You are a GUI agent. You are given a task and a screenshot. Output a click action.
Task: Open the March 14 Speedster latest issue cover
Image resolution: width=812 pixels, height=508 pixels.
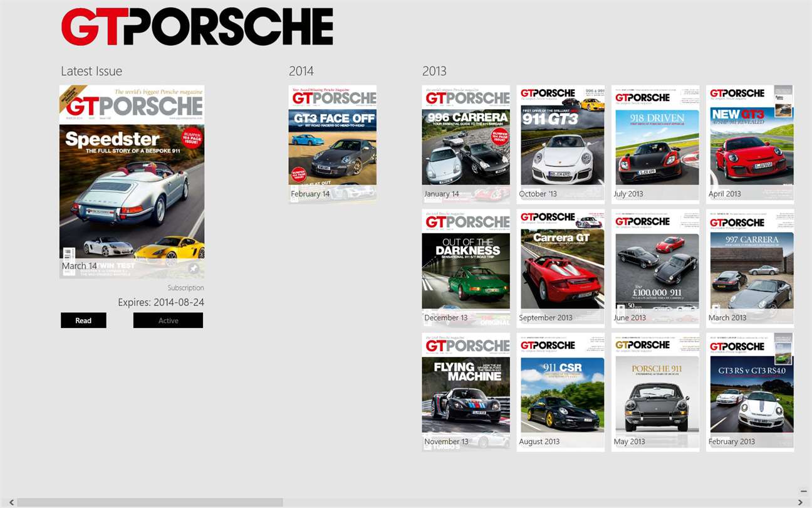tap(132, 182)
